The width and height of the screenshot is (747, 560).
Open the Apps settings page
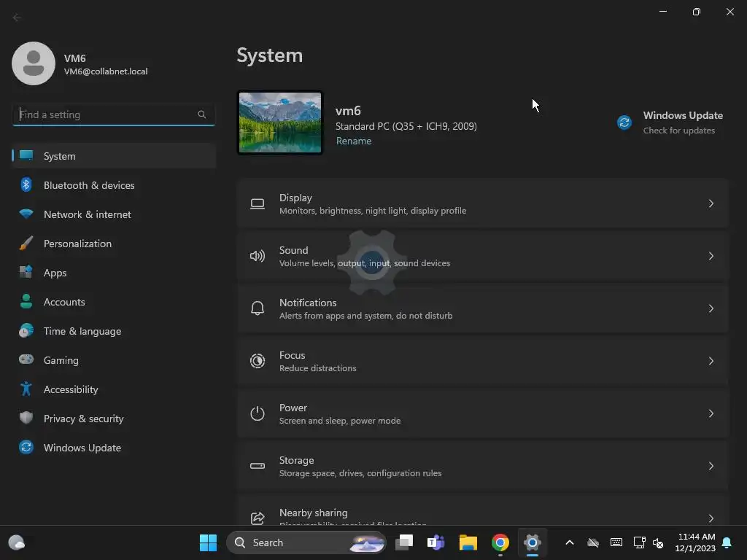[x=113, y=273]
